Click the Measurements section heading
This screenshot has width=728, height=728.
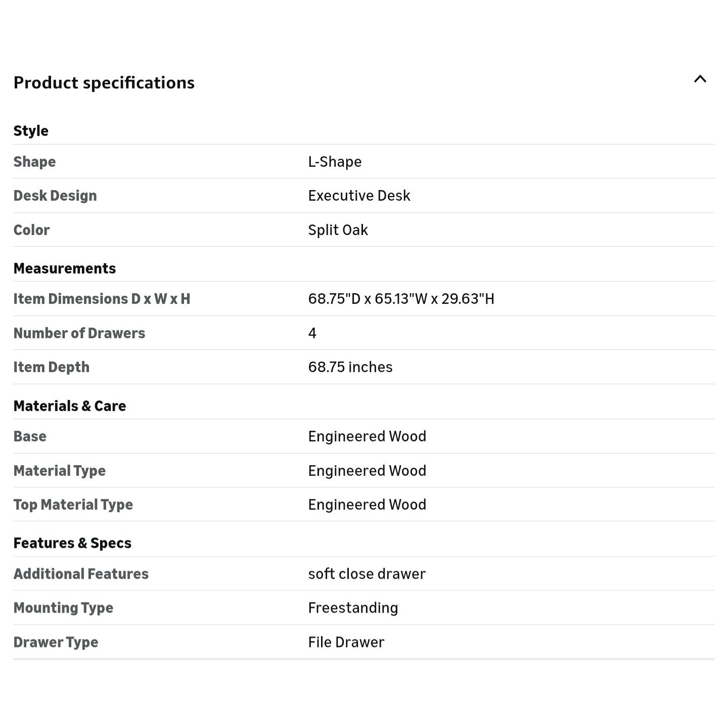pos(65,268)
